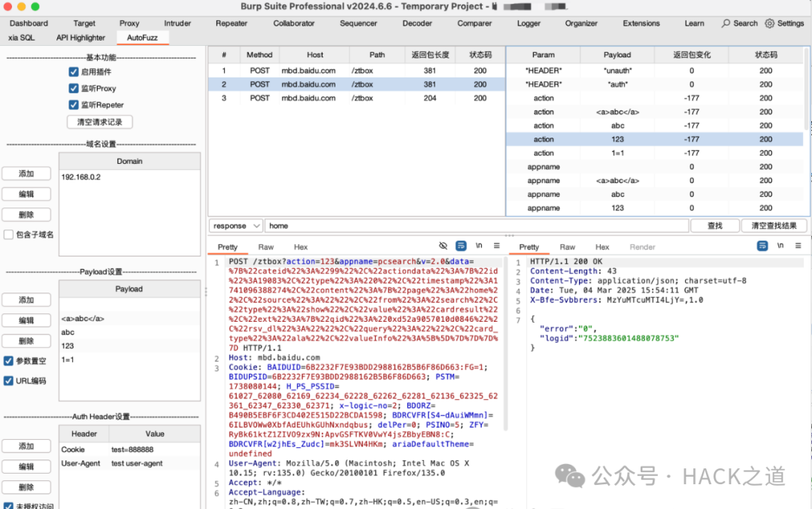
Task: Switch request editor to Raw view
Action: pos(265,247)
